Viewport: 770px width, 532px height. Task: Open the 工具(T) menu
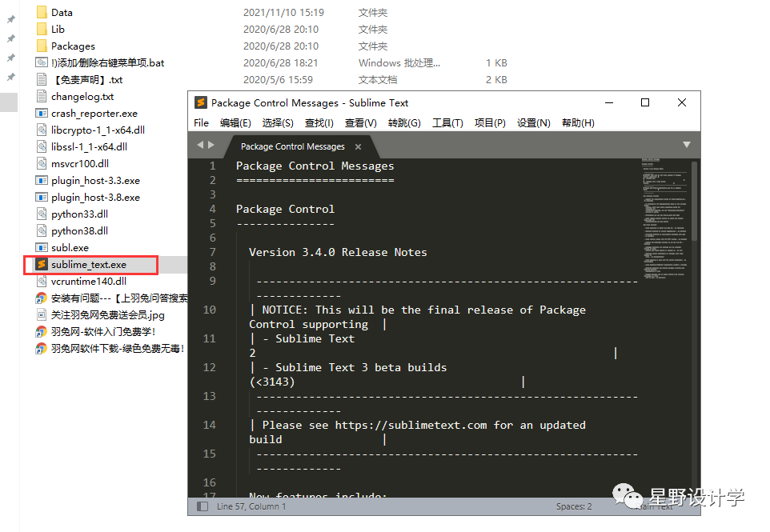point(448,122)
